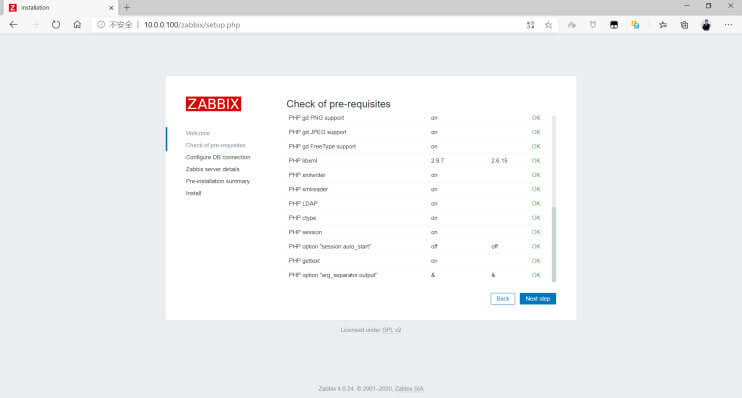Click the not-secure site info icon
This screenshot has height=398, width=742.
[101, 25]
